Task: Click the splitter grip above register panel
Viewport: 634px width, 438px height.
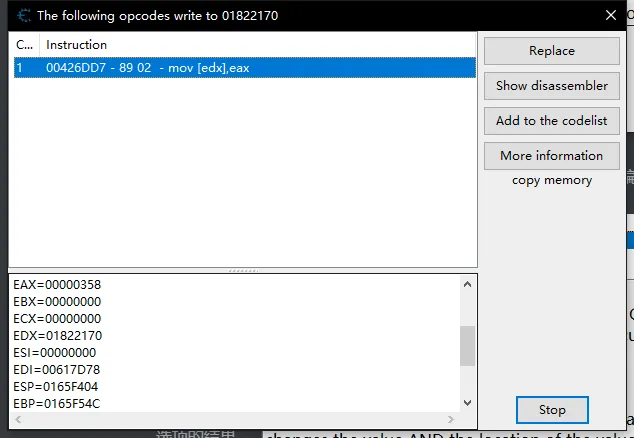Action: tap(242, 271)
